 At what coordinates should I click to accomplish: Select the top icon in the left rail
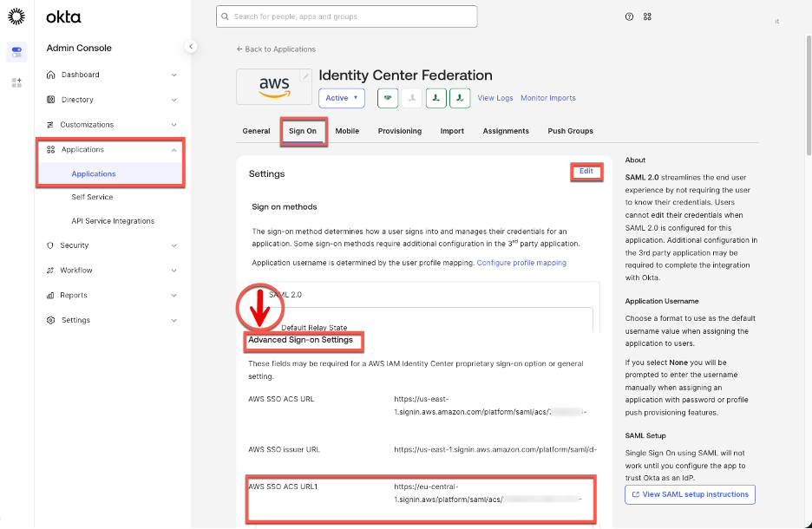pyautogui.click(x=16, y=53)
